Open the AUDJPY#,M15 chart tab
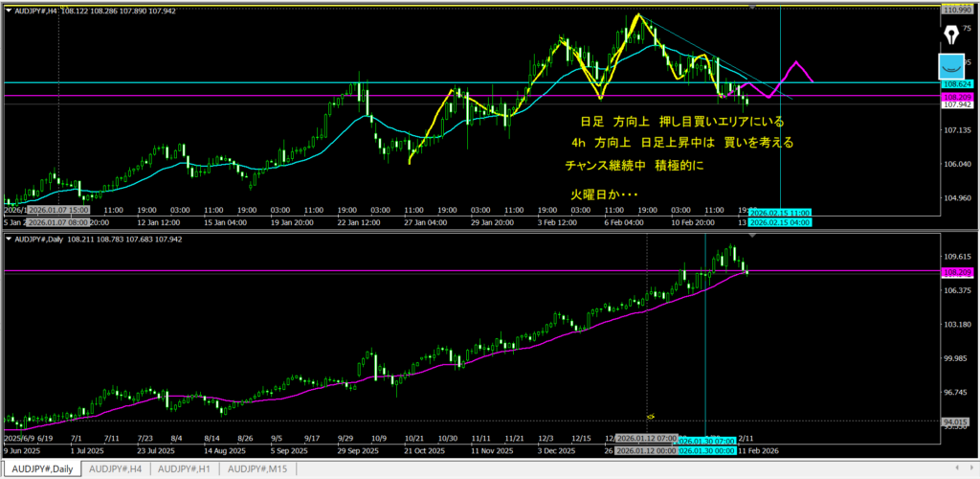This screenshot has height=479, width=980. (x=256, y=469)
